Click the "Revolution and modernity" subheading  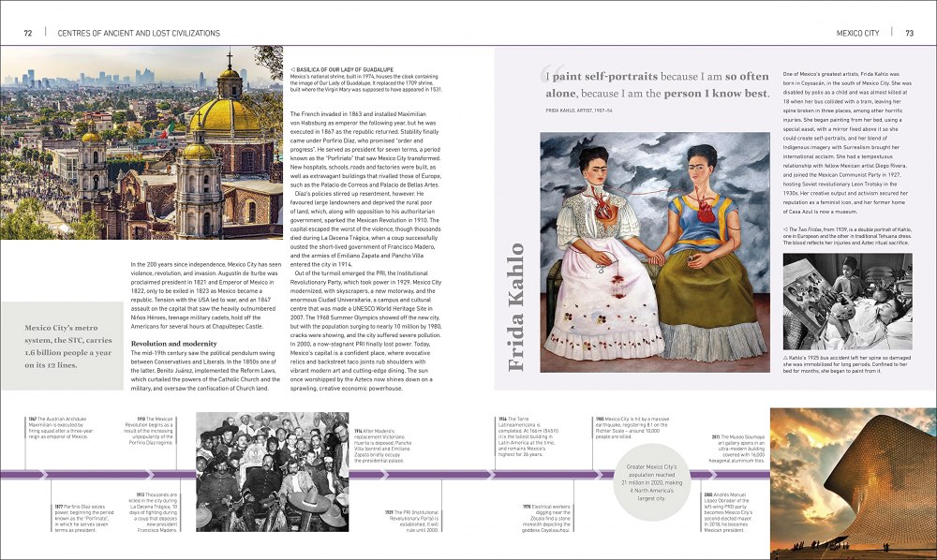click(x=174, y=344)
